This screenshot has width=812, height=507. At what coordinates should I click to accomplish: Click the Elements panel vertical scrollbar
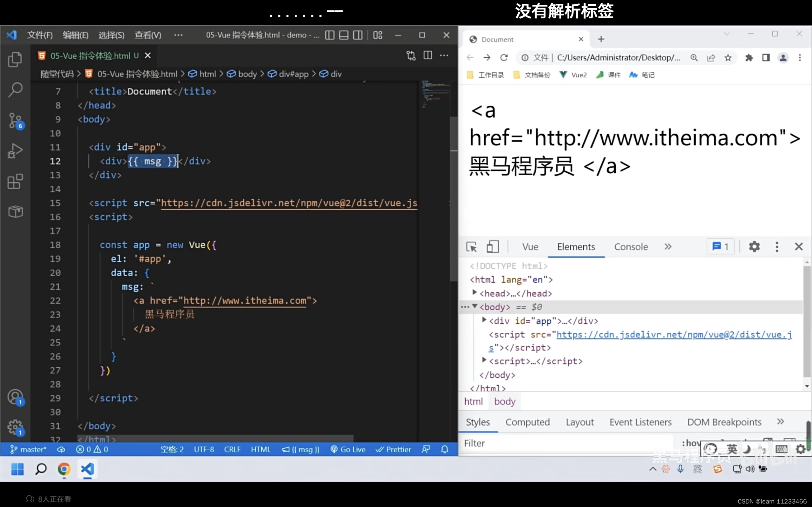[807, 322]
